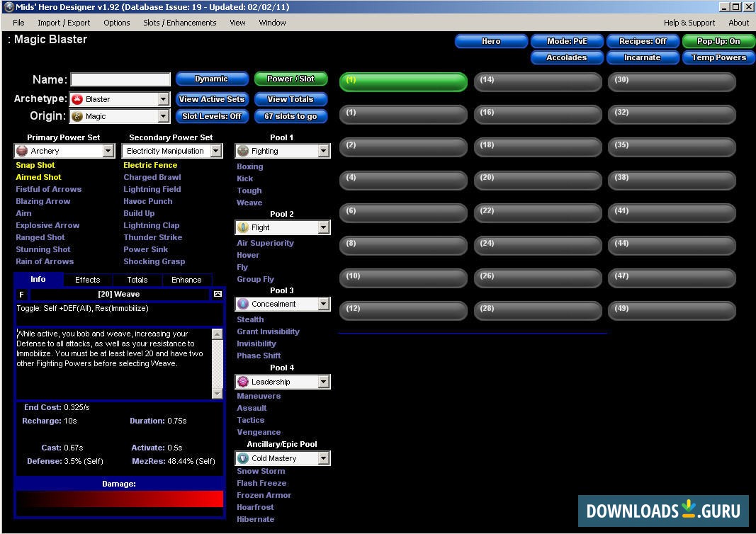Click the Weave power in Fighting pool

pos(249,203)
